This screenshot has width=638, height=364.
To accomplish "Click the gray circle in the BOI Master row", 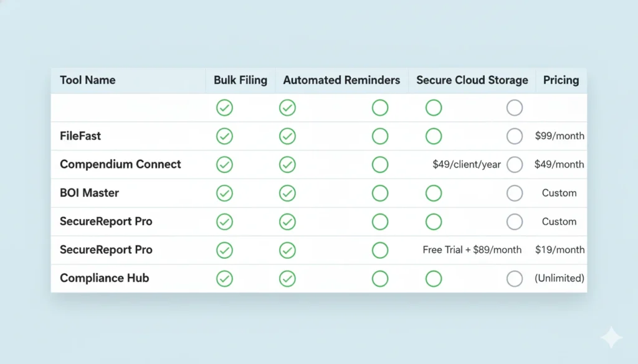I will tap(515, 193).
